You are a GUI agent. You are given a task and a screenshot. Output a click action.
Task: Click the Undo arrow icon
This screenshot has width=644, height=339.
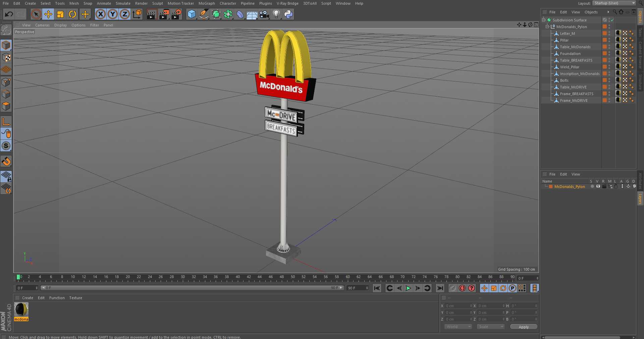pyautogui.click(x=9, y=14)
